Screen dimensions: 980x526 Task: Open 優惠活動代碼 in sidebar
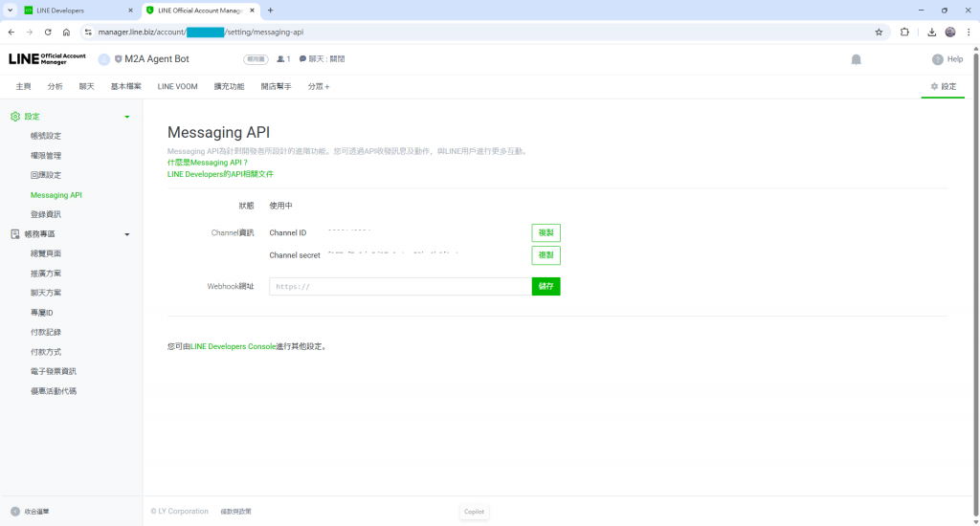pos(54,391)
